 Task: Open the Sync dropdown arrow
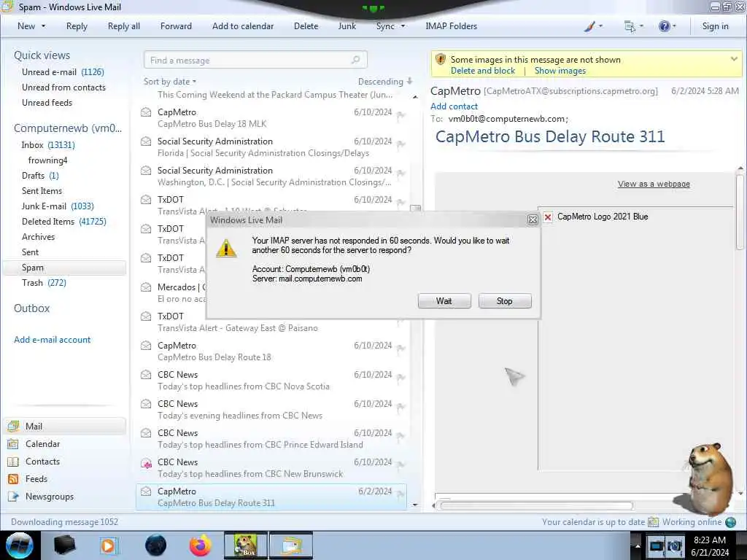[x=403, y=26]
